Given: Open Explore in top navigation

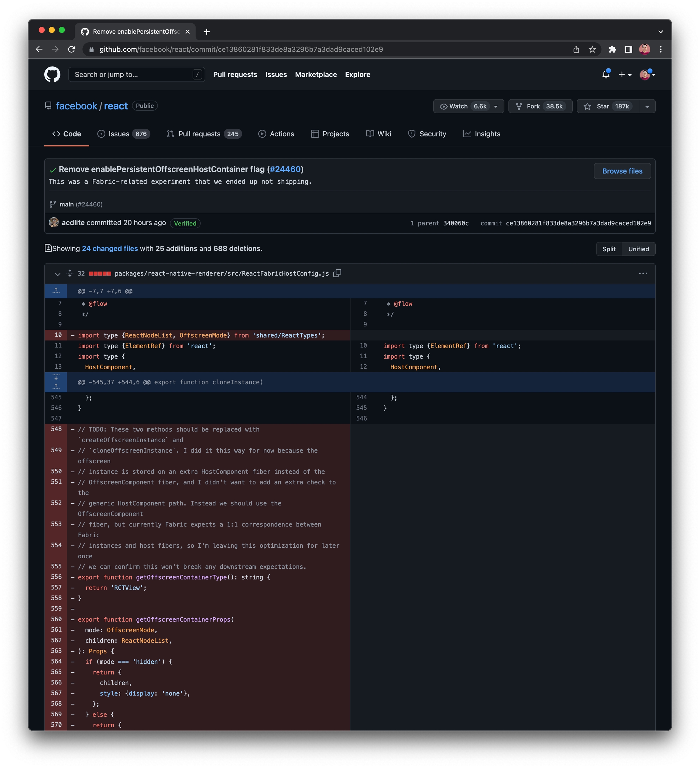Looking at the screenshot, I should [x=358, y=75].
